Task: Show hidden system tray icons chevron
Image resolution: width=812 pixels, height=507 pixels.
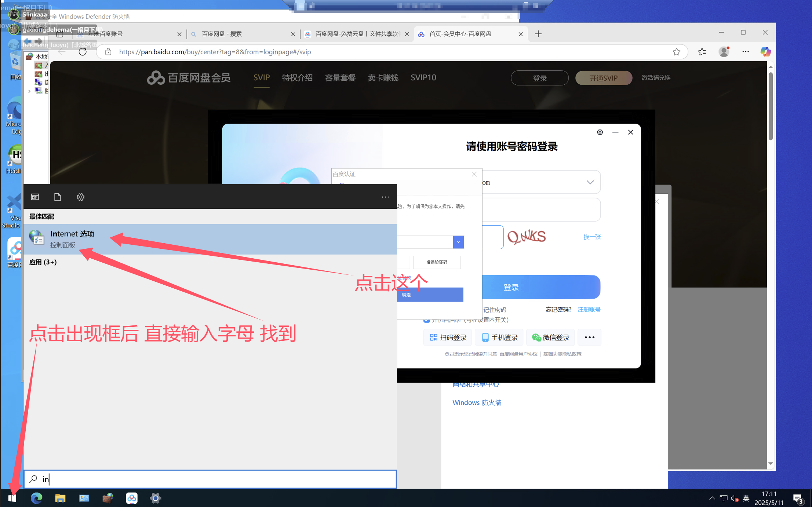Action: click(x=712, y=498)
